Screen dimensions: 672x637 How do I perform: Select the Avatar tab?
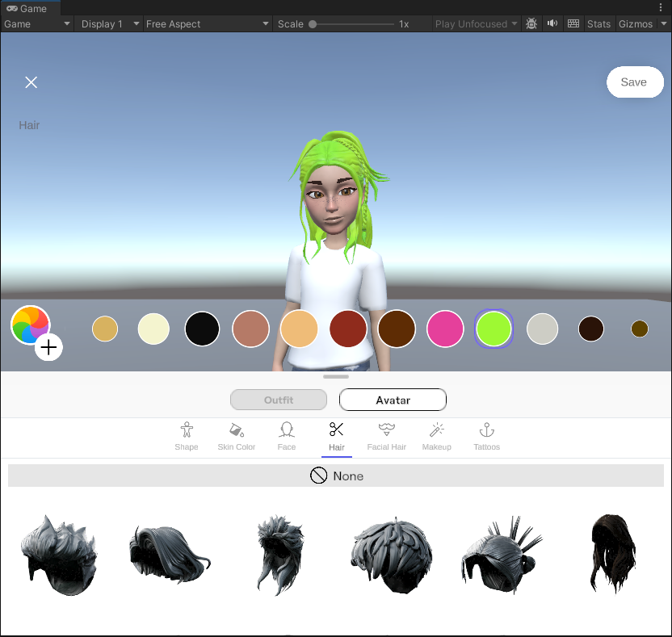pos(393,400)
